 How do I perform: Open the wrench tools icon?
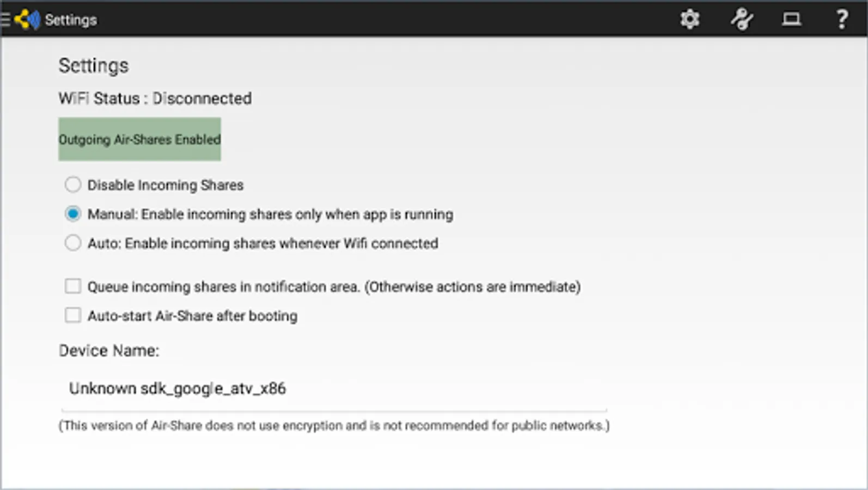tap(741, 20)
